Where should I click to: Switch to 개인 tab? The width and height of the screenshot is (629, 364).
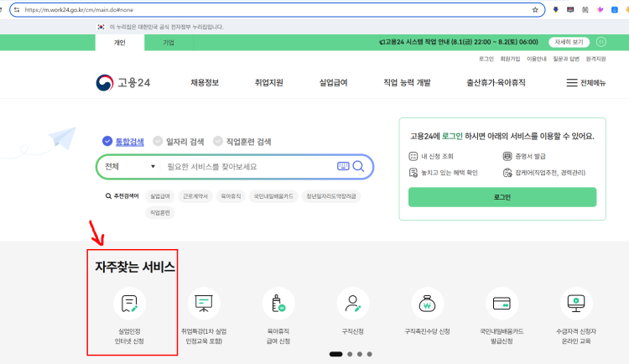pyautogui.click(x=120, y=43)
